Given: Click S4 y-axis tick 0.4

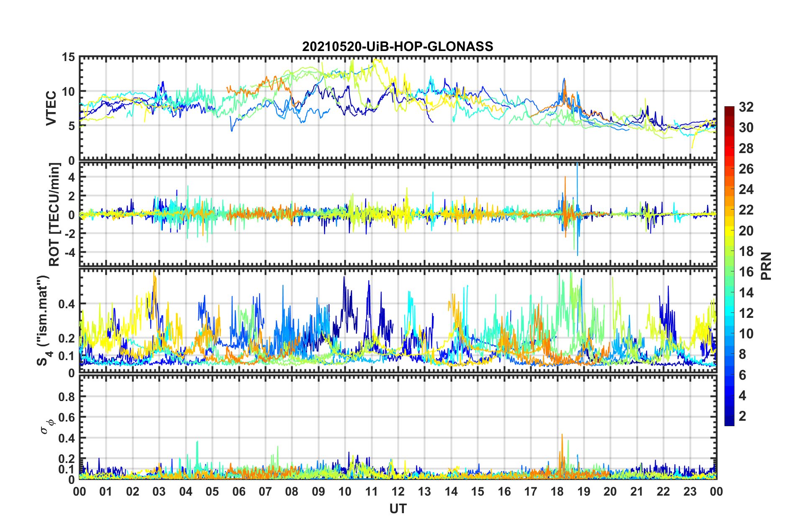Looking at the screenshot, I should point(67,304).
